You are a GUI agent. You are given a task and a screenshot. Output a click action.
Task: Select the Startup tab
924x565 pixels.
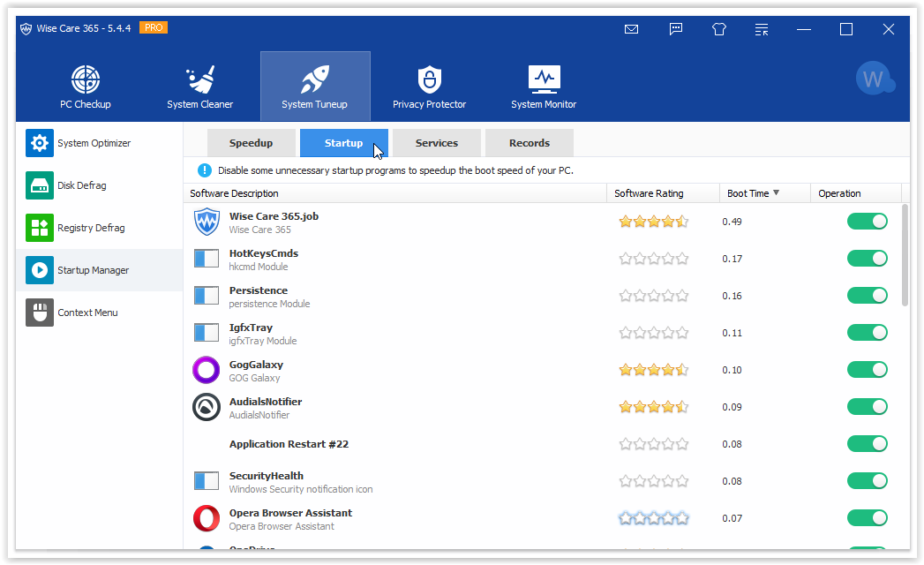pyautogui.click(x=343, y=143)
